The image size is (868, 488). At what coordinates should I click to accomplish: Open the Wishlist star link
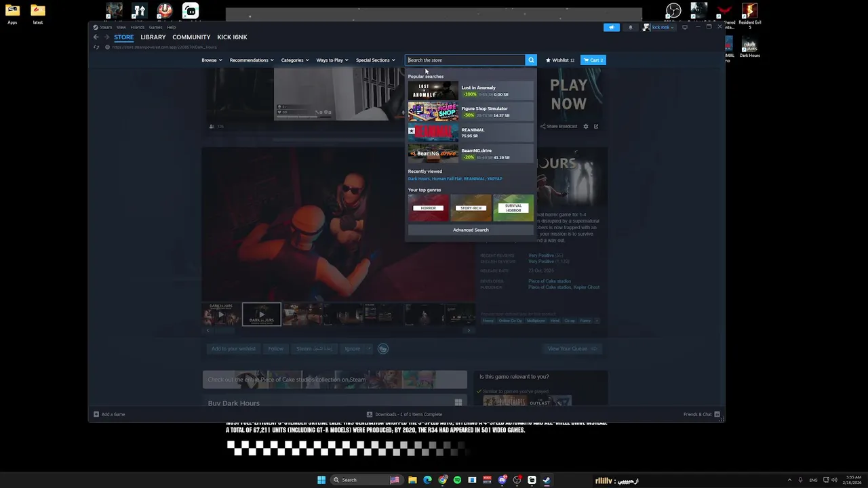pyautogui.click(x=560, y=60)
